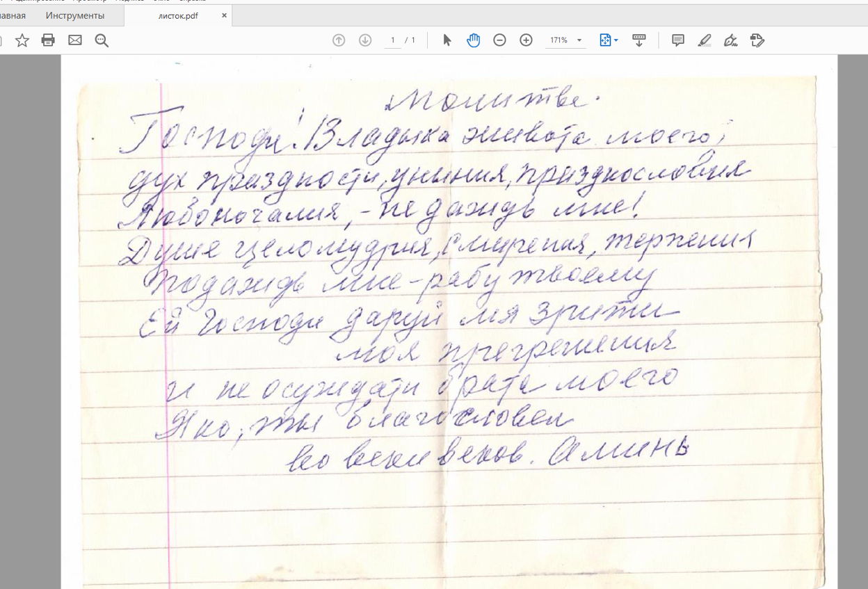This screenshot has height=589, width=868.
Task: Select the листок.pdf document tab
Action: pos(178,15)
